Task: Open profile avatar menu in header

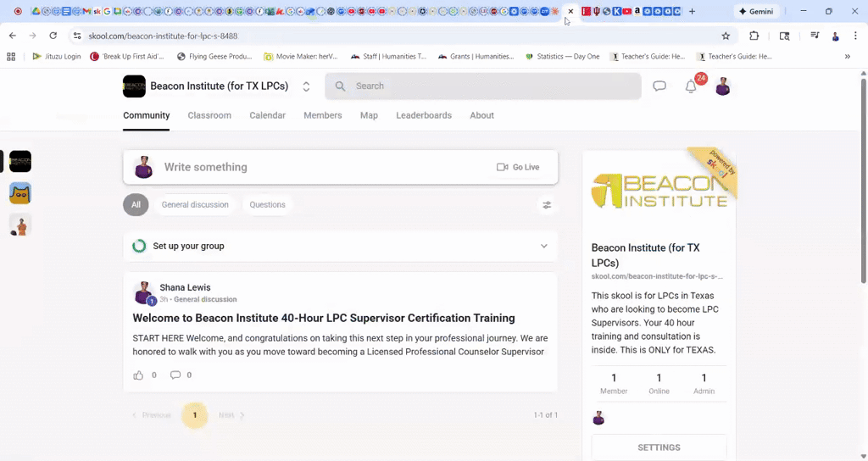Action: (x=722, y=87)
